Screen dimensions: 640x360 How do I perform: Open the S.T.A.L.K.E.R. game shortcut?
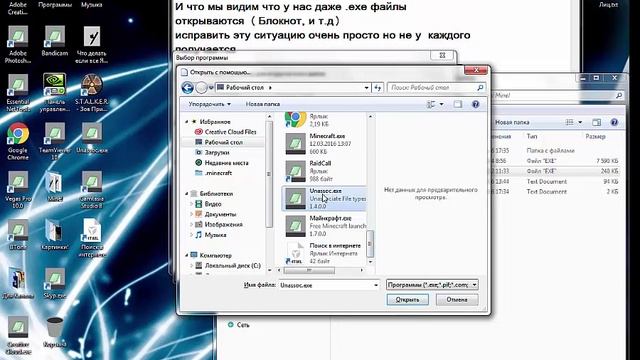[x=92, y=93]
